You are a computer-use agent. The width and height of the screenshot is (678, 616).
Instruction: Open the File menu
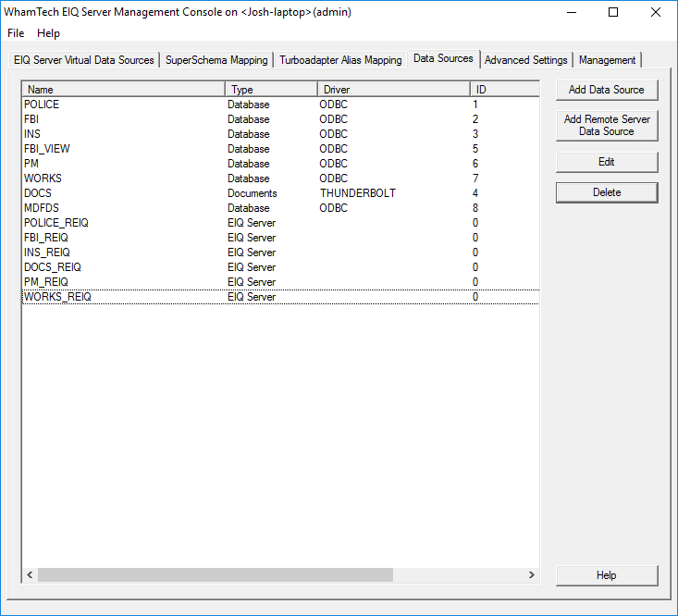tap(16, 33)
